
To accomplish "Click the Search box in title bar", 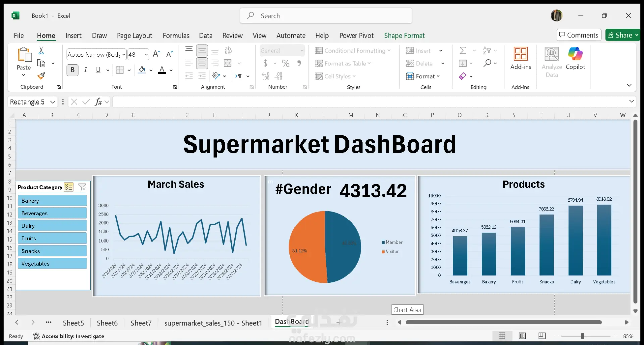I will click(326, 16).
